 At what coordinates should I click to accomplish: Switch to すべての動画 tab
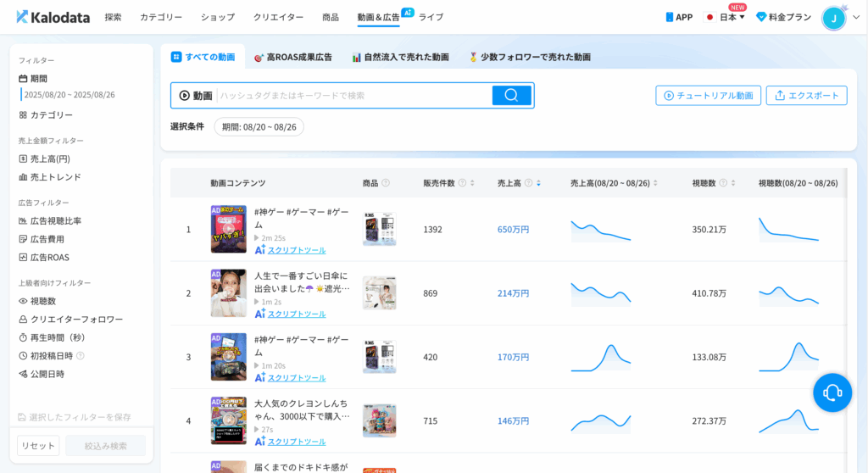[x=203, y=57]
